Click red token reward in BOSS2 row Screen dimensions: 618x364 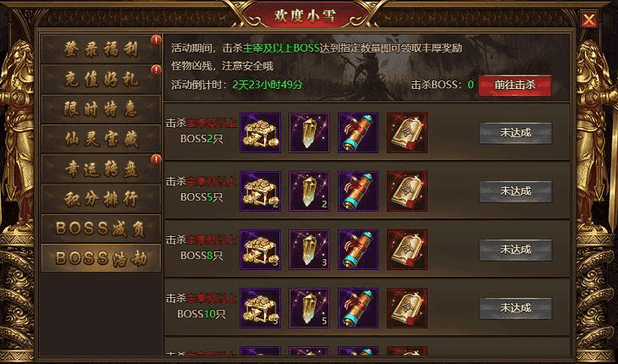coord(407,132)
